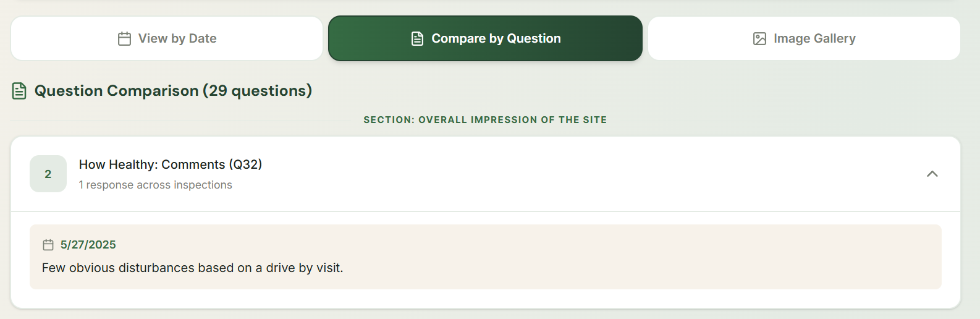Click the Section: Overall Impression of the Site label

click(485, 120)
